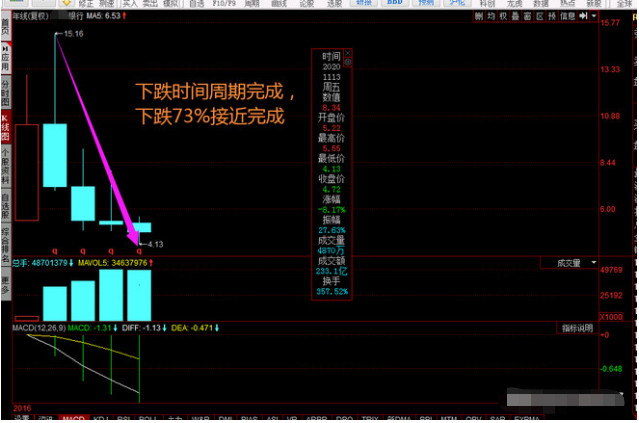Click the F10/F9 toolbar item
Viewport: 639px width, 423px height.
click(x=224, y=4)
